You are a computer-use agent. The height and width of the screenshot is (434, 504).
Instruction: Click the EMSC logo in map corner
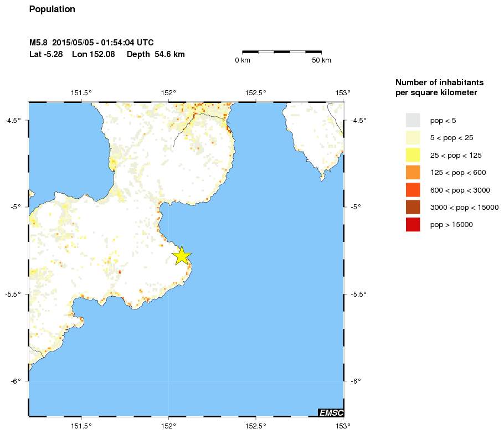[331, 412]
